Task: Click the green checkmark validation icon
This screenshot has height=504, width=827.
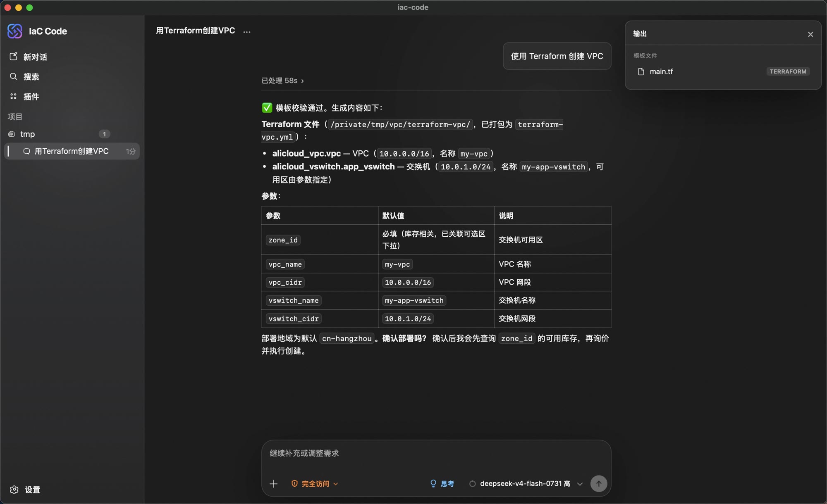Action: click(267, 108)
